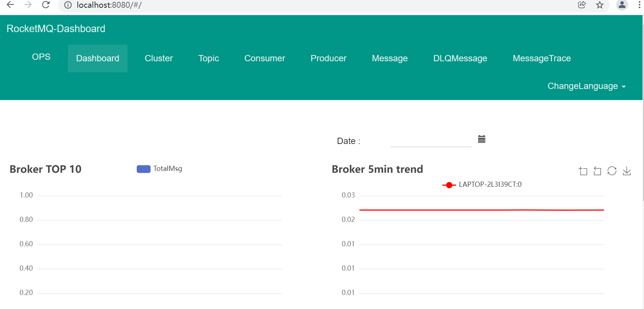The width and height of the screenshot is (644, 309).
Task: Go to the Topic tab
Action: click(209, 58)
